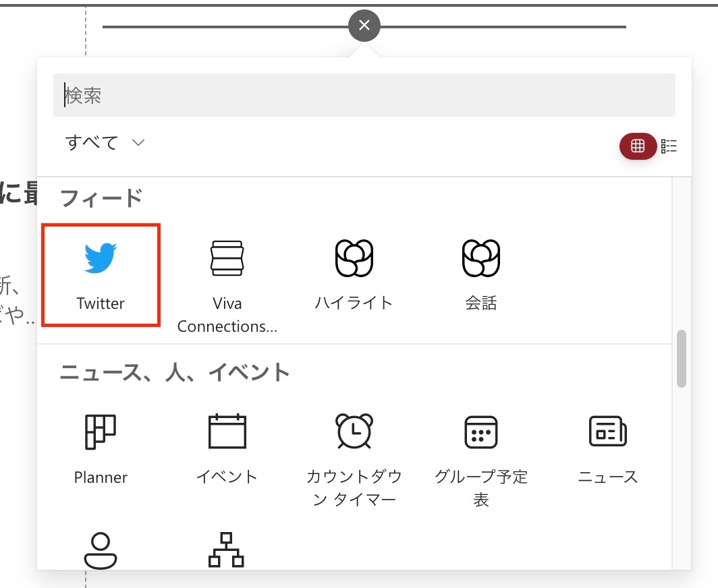718x588 pixels.
Task: Focus the 検索 search field
Action: pyautogui.click(x=364, y=95)
